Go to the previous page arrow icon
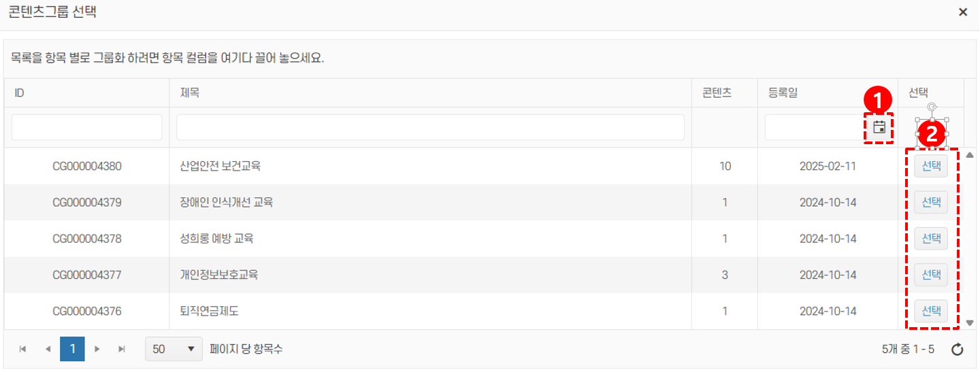This screenshot has height=370, width=980. click(x=48, y=350)
